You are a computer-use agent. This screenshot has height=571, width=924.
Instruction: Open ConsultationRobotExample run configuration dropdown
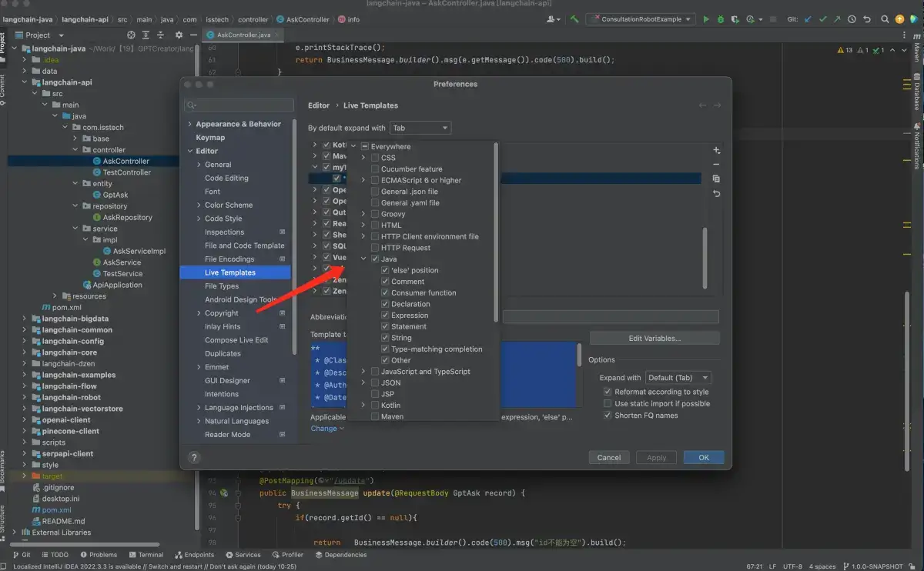coord(641,19)
